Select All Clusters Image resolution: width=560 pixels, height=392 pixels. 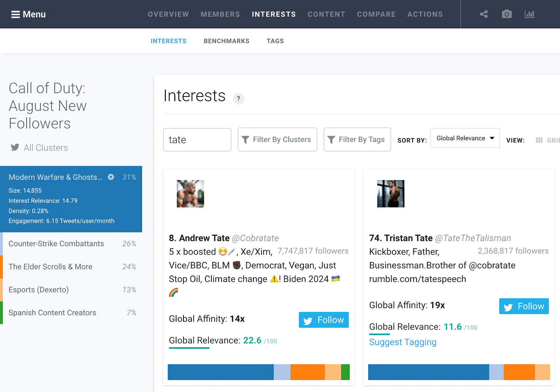point(46,148)
